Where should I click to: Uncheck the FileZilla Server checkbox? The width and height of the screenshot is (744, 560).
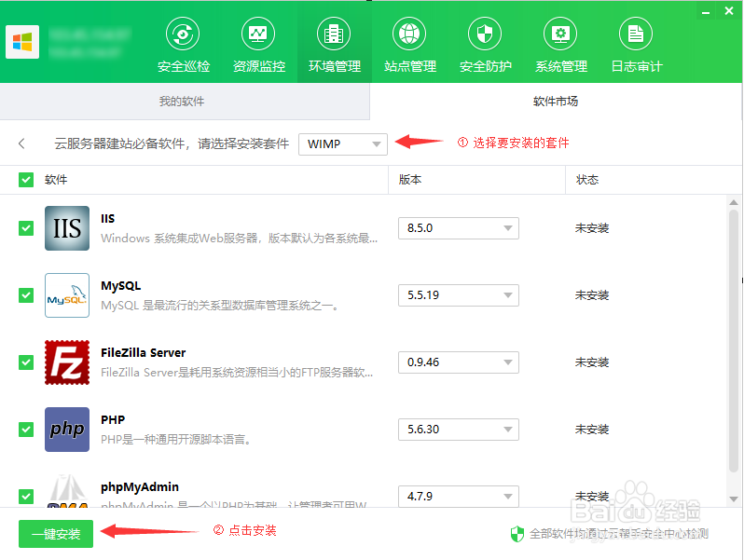[x=26, y=362]
